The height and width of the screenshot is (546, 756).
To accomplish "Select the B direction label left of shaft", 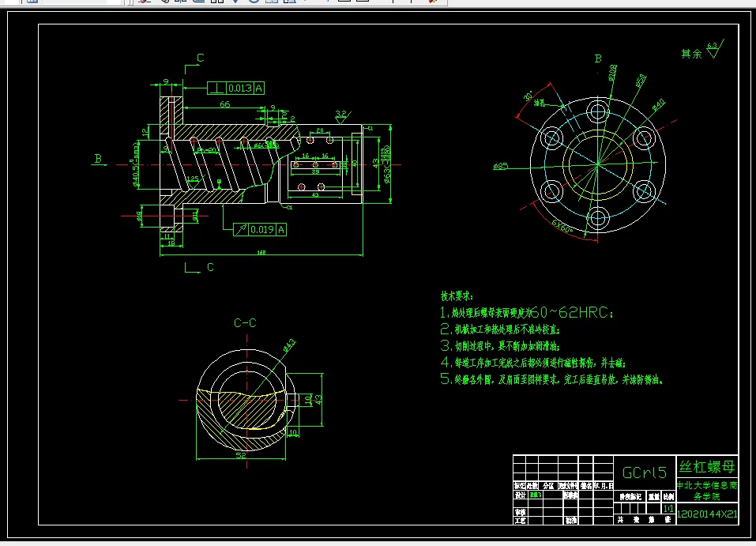I will coord(99,158).
